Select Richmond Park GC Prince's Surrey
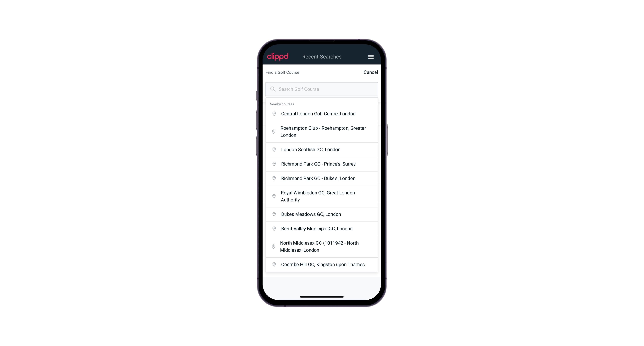644x346 pixels. pos(322,164)
